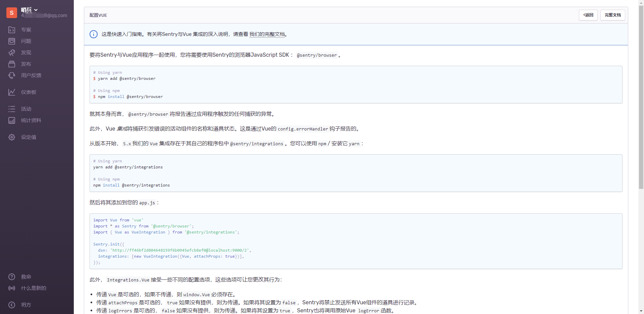The image size is (644, 314).
Task: Open 发现 in the sidebar
Action: pyautogui.click(x=26, y=53)
